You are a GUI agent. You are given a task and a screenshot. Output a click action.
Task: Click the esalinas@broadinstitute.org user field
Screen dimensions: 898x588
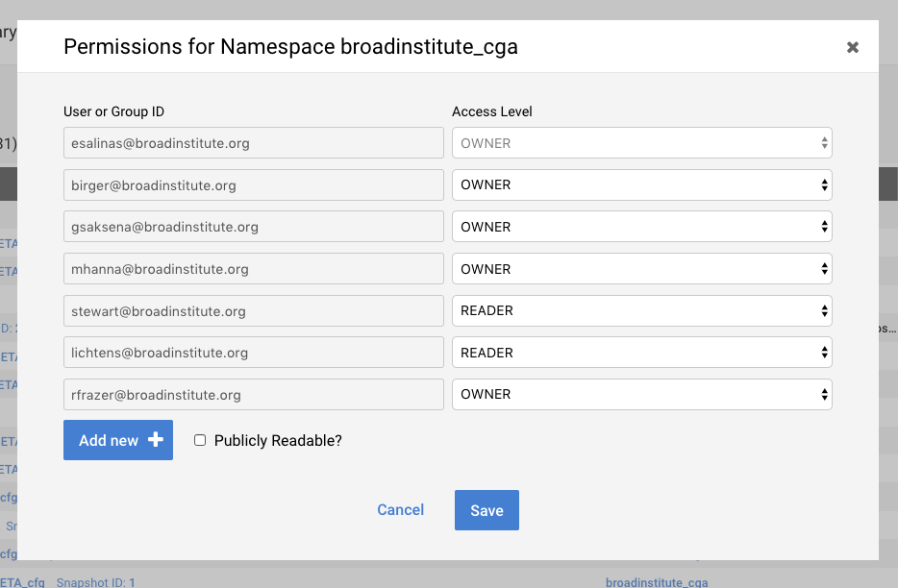click(253, 143)
